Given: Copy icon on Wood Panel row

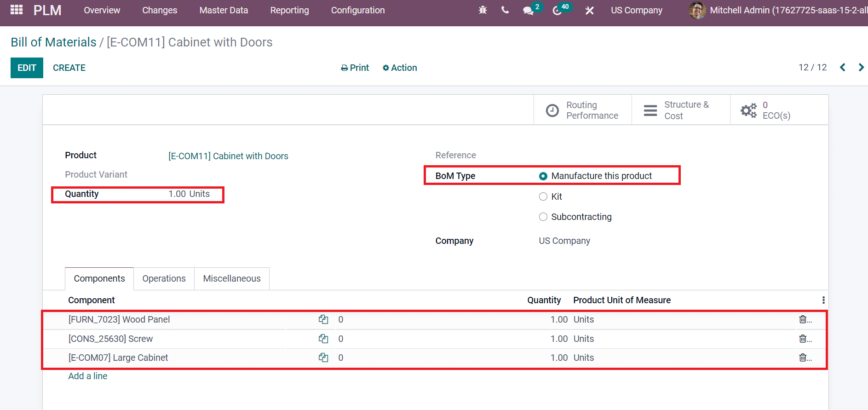Looking at the screenshot, I should (323, 319).
